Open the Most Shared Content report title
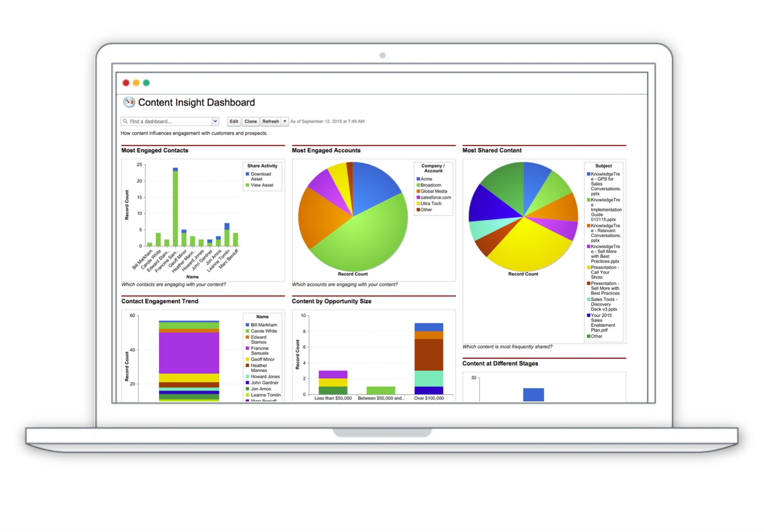 click(492, 150)
